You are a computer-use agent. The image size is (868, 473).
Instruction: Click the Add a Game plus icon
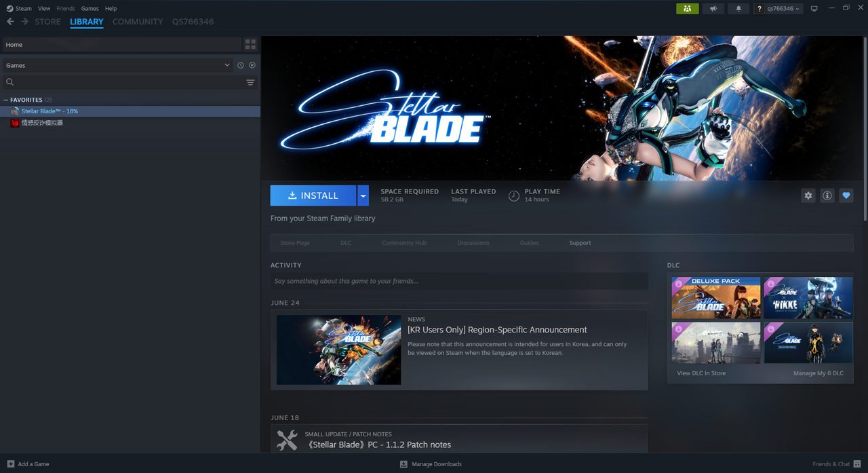pos(10,464)
